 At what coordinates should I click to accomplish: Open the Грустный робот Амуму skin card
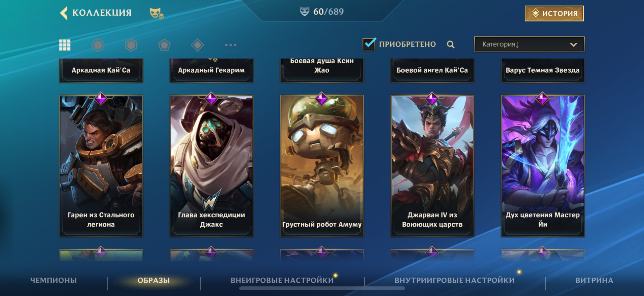(322, 166)
